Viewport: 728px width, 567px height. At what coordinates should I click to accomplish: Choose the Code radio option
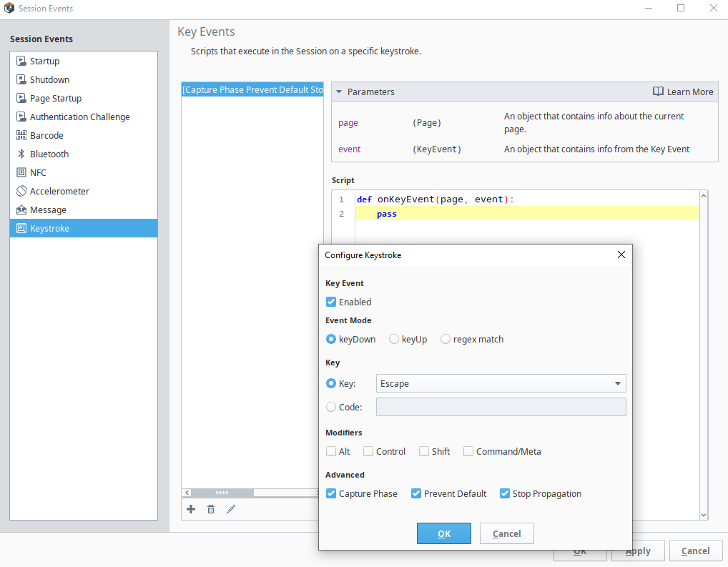(x=331, y=407)
